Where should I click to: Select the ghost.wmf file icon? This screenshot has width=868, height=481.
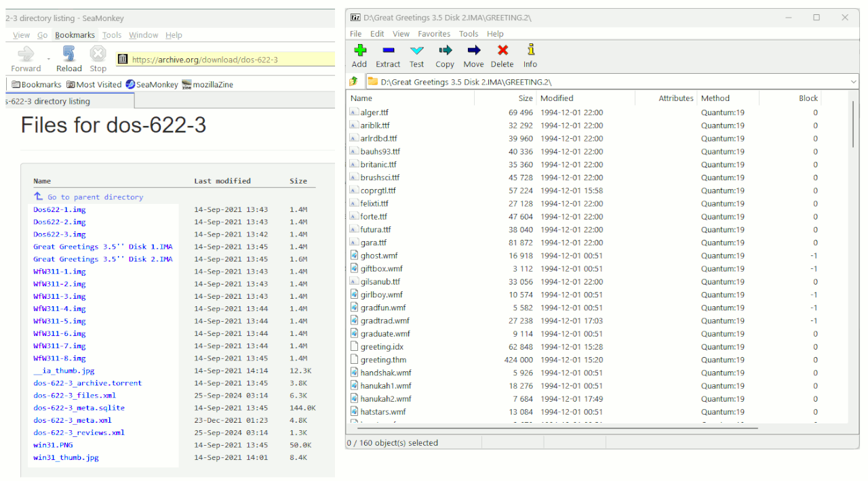(354, 255)
